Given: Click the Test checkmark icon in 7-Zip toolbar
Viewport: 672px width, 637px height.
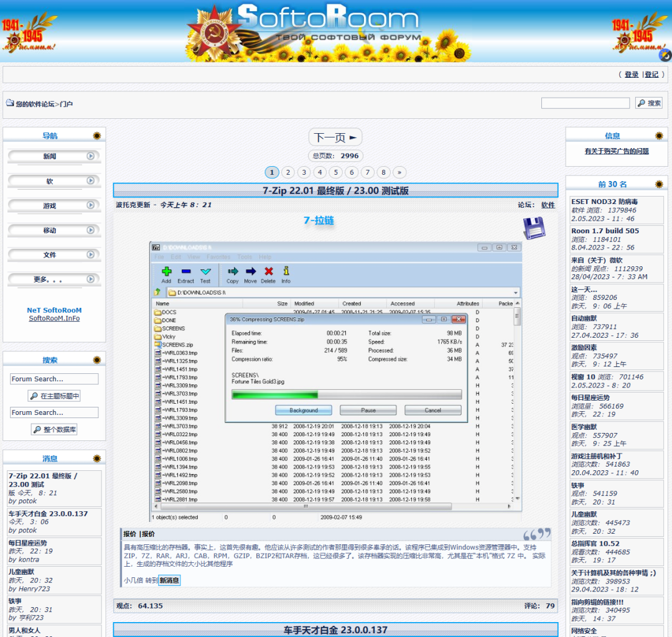Looking at the screenshot, I should click(205, 271).
